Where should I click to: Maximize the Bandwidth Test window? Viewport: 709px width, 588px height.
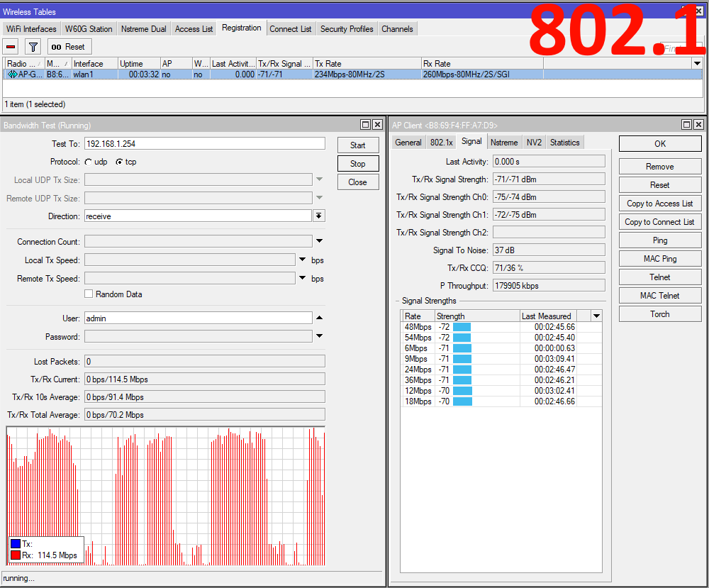365,125
